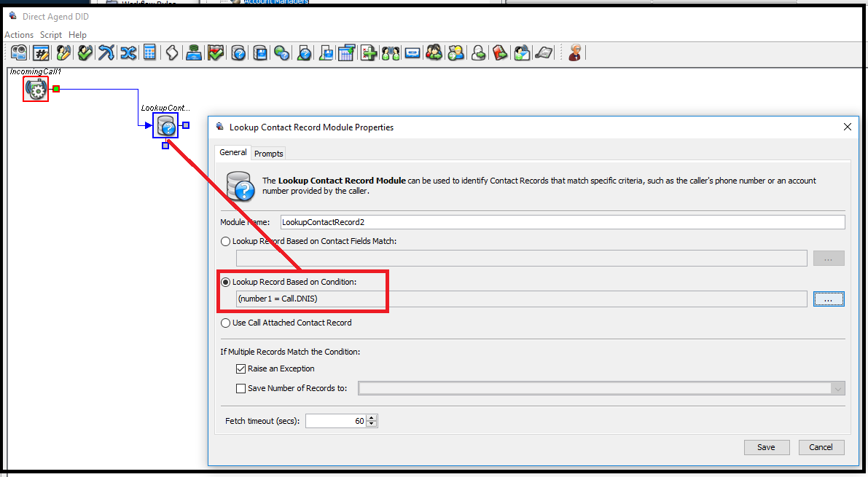Select the document with floppy disk toolbar icon
This screenshot has height=477, width=868.
tap(326, 53)
